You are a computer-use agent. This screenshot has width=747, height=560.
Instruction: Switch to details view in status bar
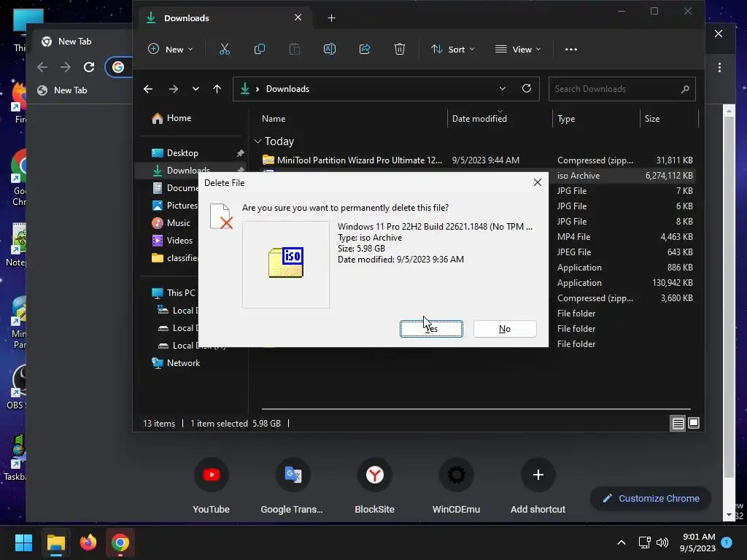tap(678, 423)
